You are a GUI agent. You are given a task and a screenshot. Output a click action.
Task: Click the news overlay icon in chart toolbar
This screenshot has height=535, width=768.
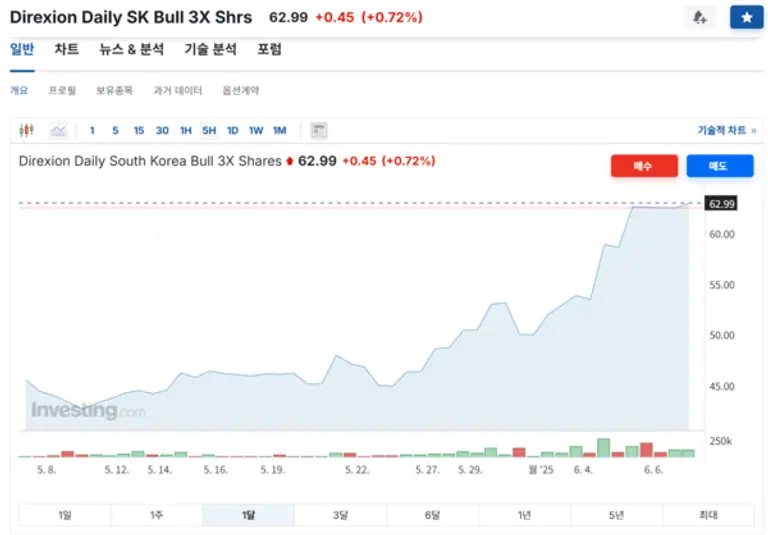319,130
